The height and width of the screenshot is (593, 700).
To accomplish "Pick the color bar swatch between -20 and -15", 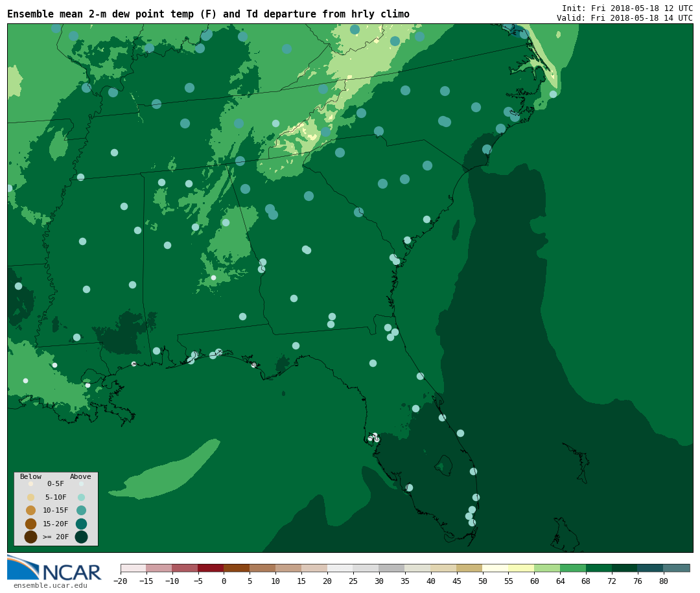I will pyautogui.click(x=134, y=568).
